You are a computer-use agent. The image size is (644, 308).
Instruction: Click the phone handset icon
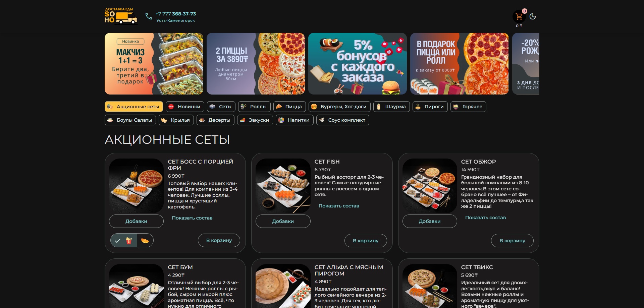(x=149, y=16)
